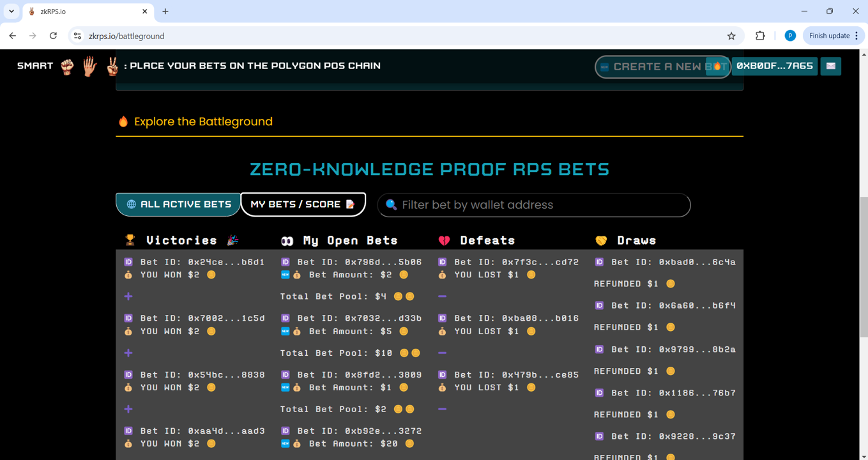Click the mail envelope icon in header
The image size is (868, 460).
[830, 66]
